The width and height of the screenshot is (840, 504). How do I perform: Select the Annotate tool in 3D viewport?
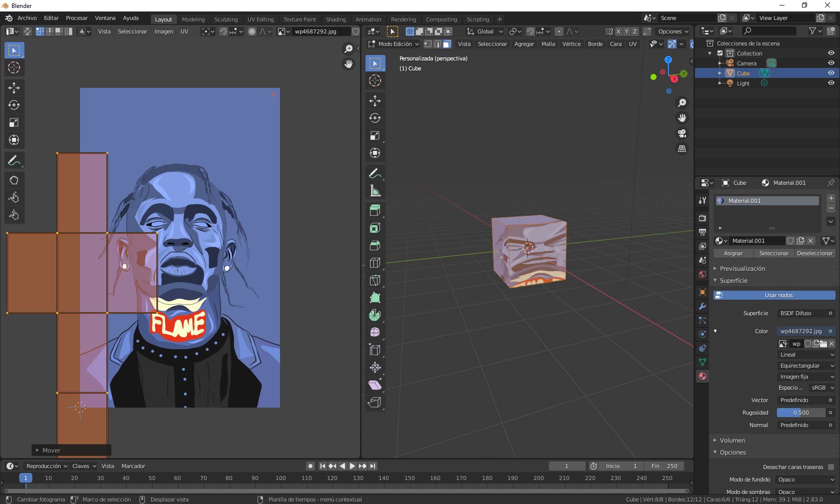pos(375,173)
